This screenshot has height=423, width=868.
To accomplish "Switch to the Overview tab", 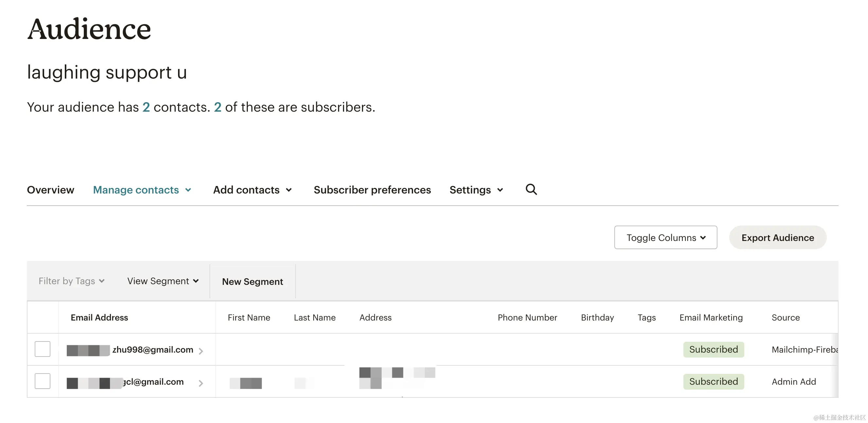I will tap(50, 190).
